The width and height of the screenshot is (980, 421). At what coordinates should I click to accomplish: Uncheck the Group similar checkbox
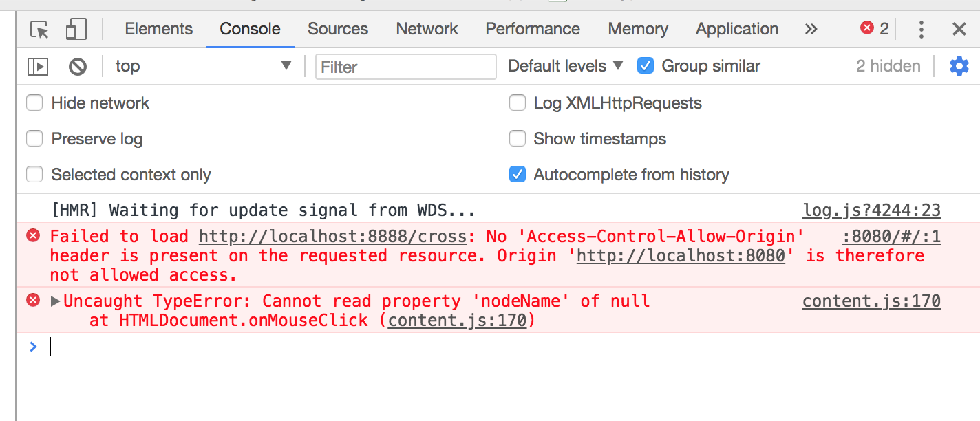click(x=646, y=66)
